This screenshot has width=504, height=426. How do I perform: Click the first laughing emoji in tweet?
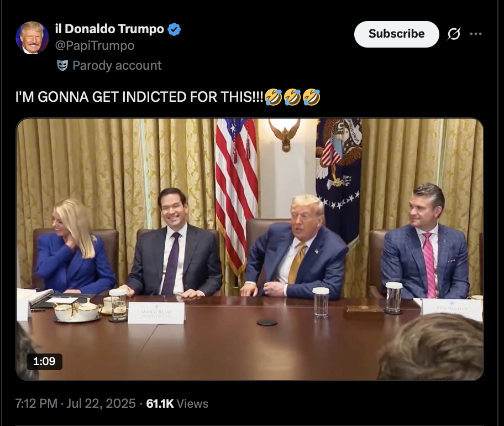[x=274, y=97]
